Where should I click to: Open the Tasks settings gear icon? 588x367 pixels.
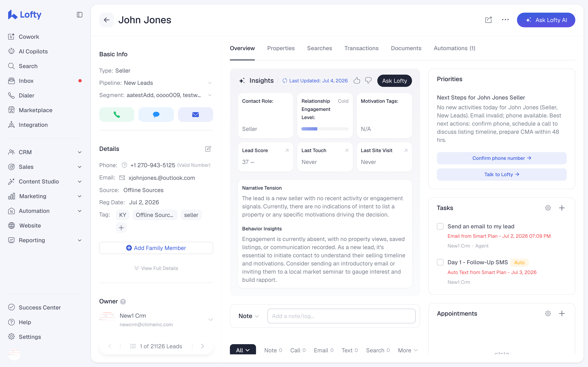(x=548, y=208)
